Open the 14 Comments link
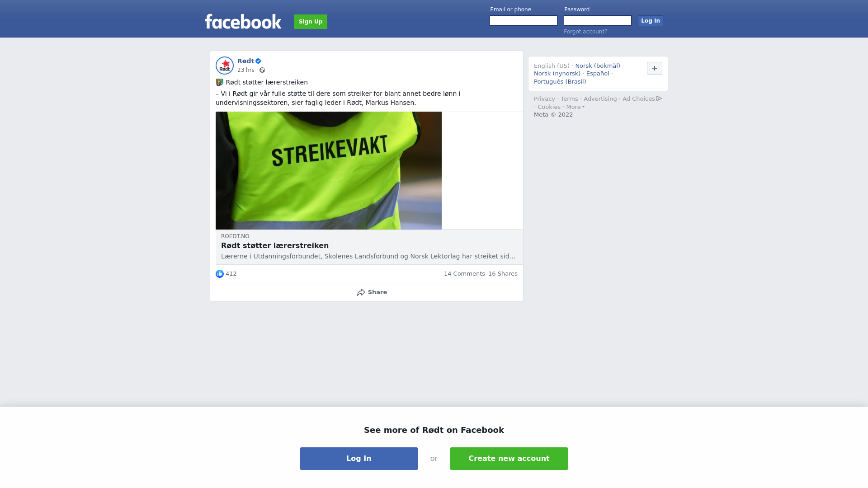 tap(464, 274)
